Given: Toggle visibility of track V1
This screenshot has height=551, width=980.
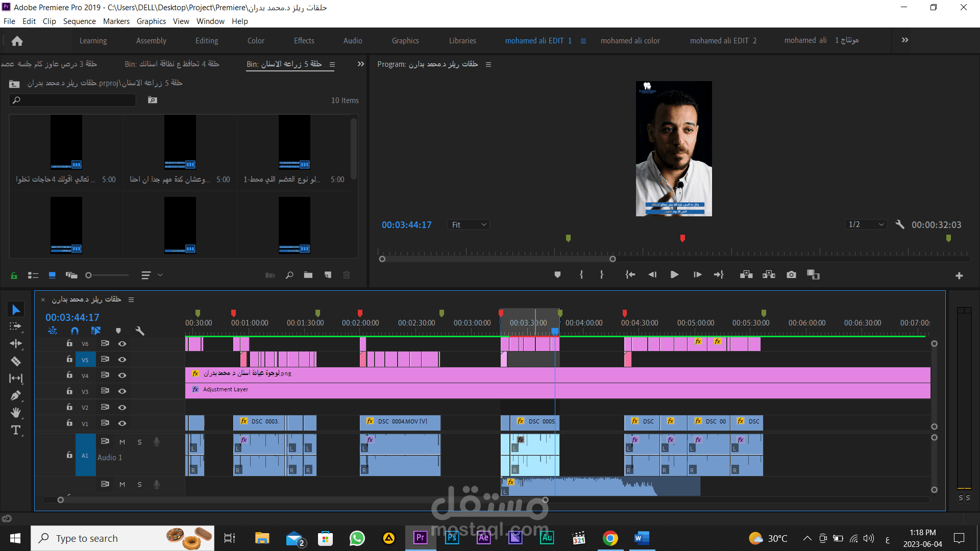Looking at the screenshot, I should coord(122,423).
